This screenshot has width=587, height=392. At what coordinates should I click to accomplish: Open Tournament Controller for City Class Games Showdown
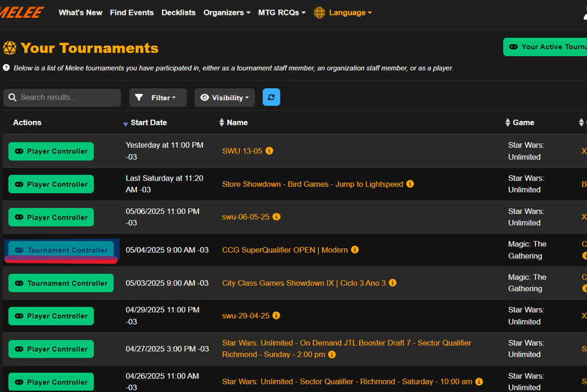(x=61, y=283)
